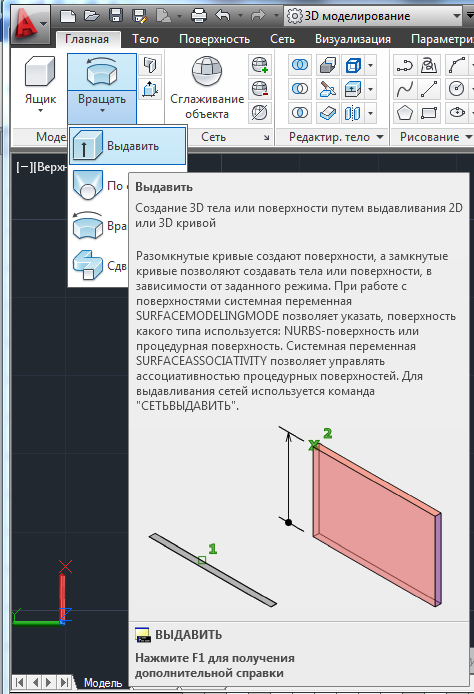Click the Вращать revolve ribbon icon
The width and height of the screenshot is (474, 694).
(102, 72)
